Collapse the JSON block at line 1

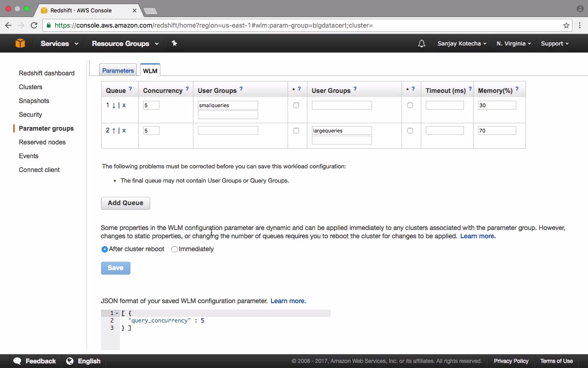(117, 313)
